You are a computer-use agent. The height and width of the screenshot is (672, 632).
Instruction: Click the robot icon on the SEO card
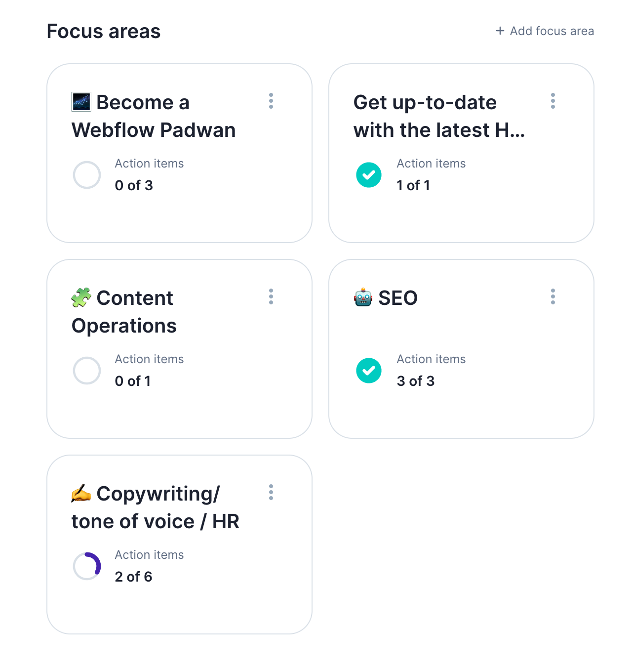[363, 297]
